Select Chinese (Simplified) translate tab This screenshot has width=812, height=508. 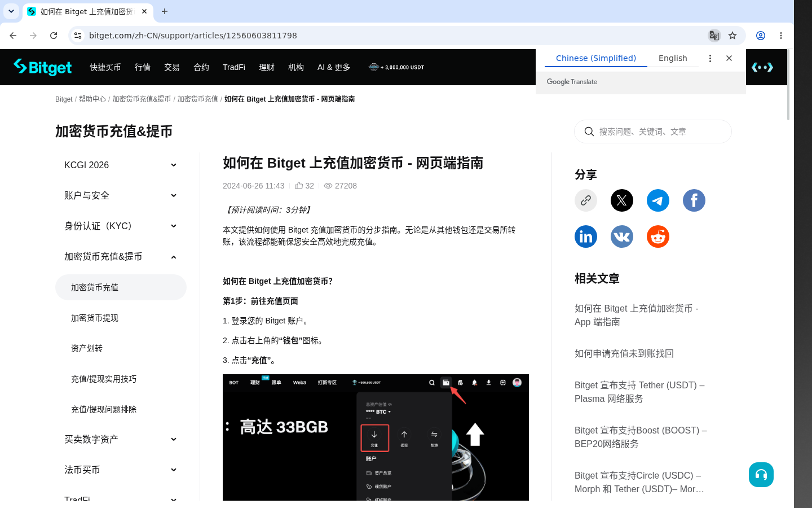click(596, 58)
